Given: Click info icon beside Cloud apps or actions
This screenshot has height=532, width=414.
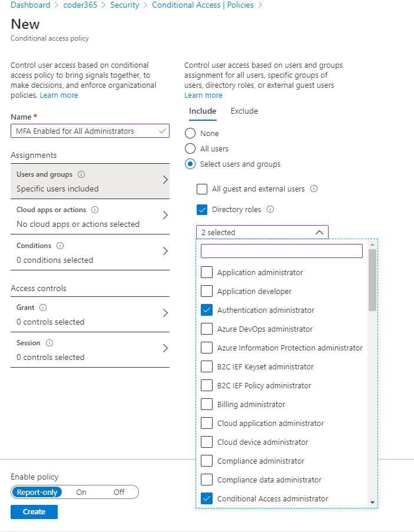Looking at the screenshot, I should pyautogui.click(x=95, y=210).
